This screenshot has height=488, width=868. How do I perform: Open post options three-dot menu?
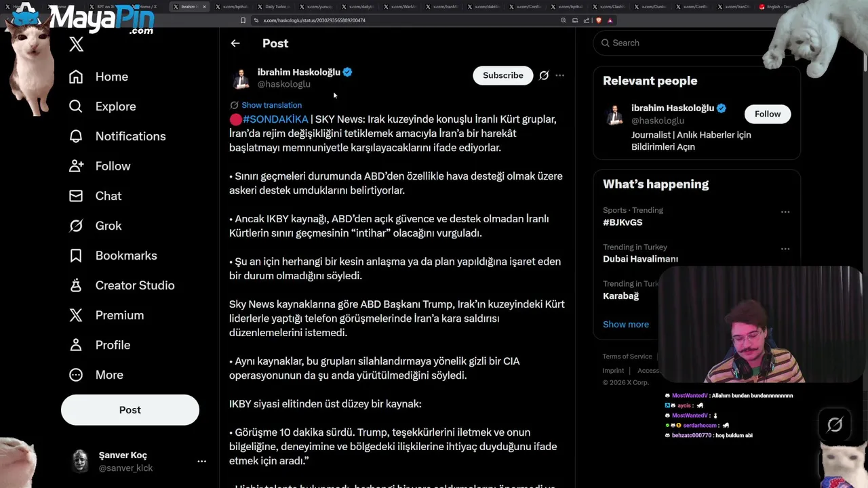[x=559, y=75]
